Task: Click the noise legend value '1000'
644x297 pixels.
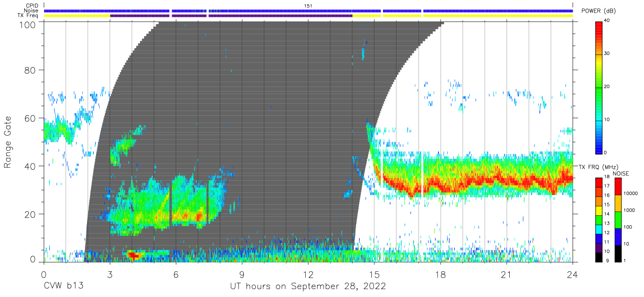Action: click(628, 211)
